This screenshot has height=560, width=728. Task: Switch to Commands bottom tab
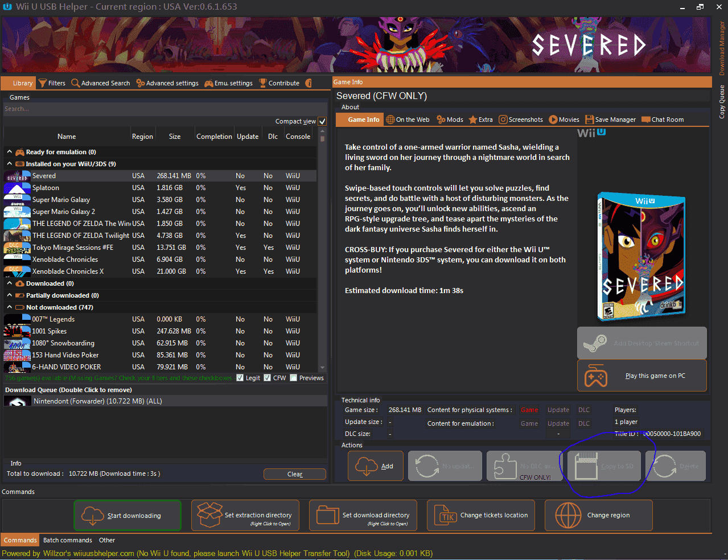20,540
